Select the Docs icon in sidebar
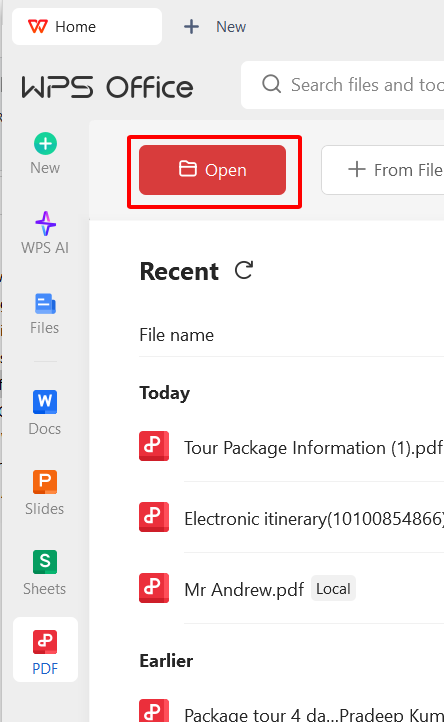The height and width of the screenshot is (722, 444). click(45, 402)
